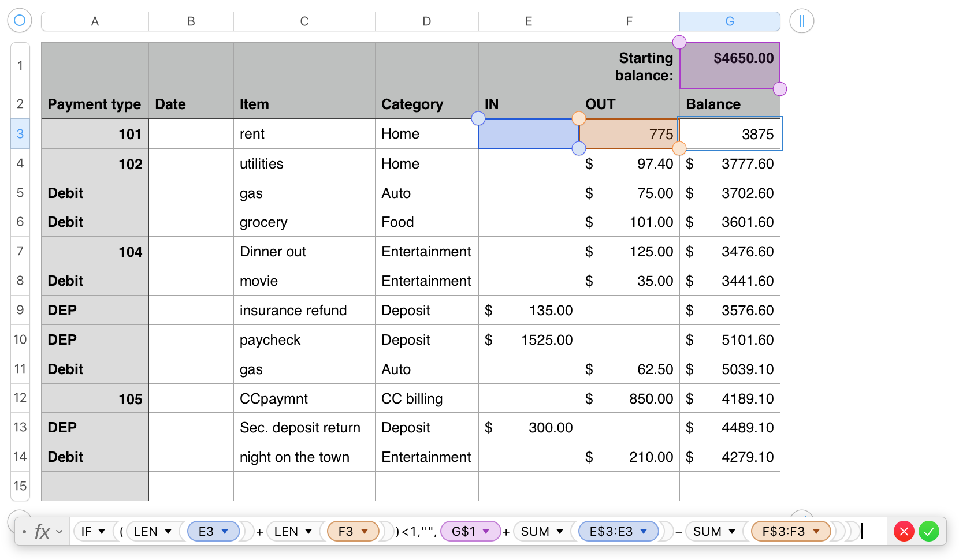Expand the first SUM function dropdown arrow
The image size is (959, 560).
[x=560, y=531]
